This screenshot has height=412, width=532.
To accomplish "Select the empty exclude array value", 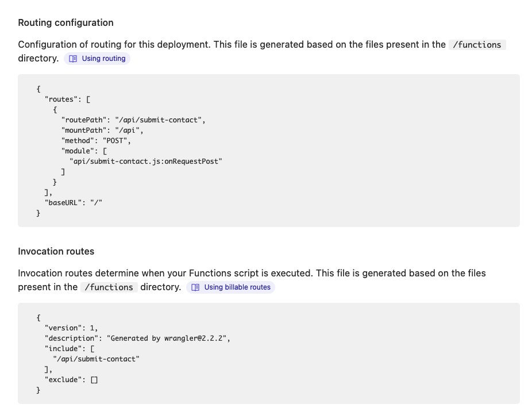I will [94, 379].
